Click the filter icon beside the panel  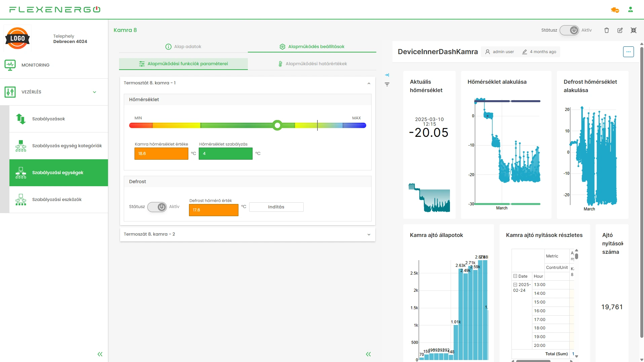(387, 84)
